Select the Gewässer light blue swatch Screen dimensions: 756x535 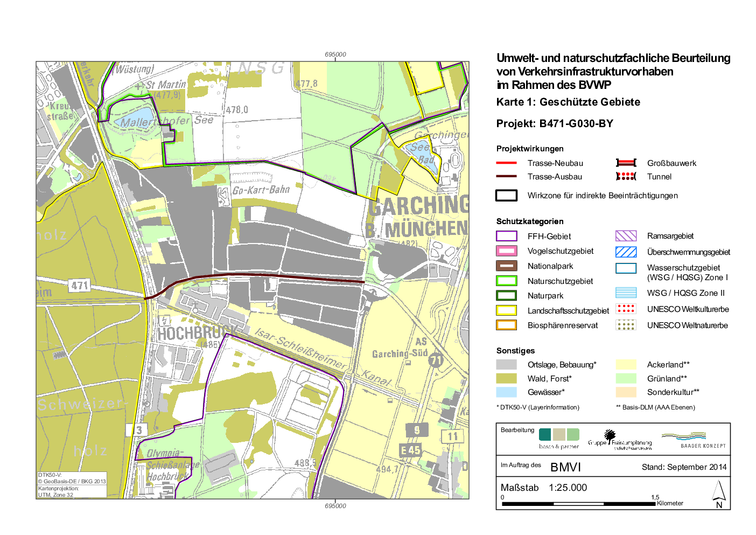(506, 392)
